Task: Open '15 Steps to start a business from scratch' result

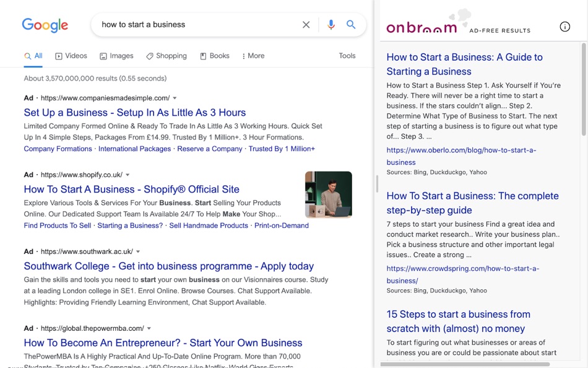Action: click(458, 321)
